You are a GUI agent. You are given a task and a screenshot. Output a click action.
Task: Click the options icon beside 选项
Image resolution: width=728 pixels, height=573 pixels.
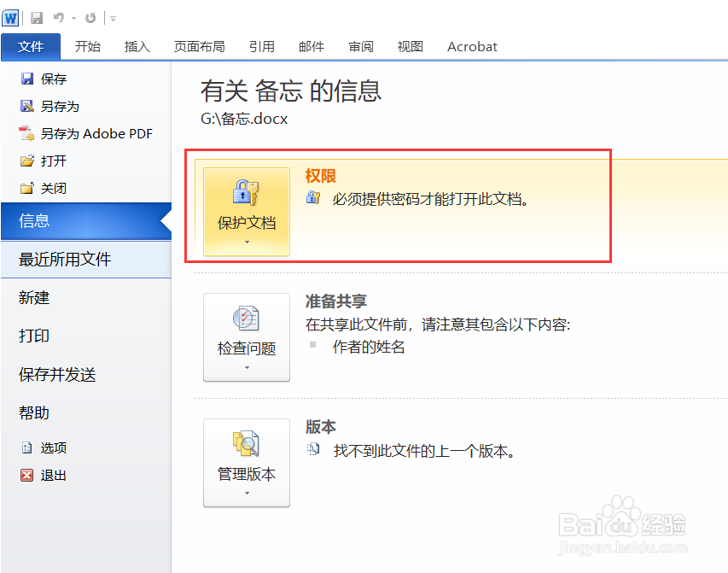pyautogui.click(x=27, y=447)
